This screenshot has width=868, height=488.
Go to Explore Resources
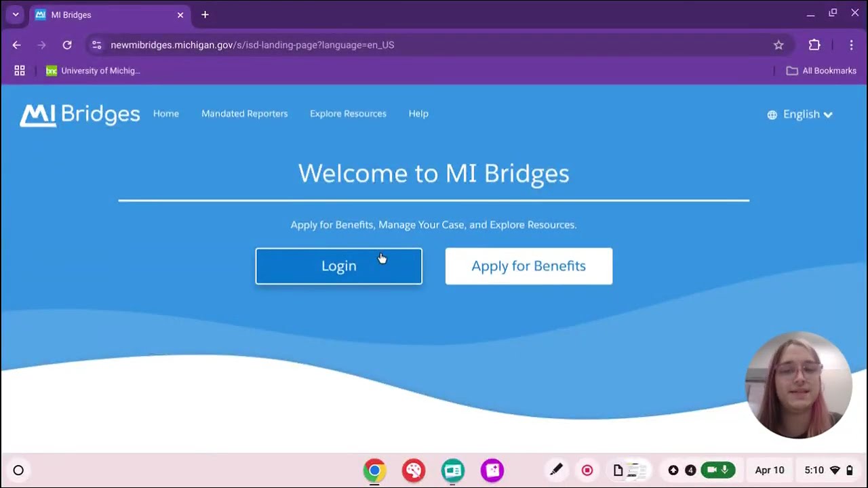348,114
